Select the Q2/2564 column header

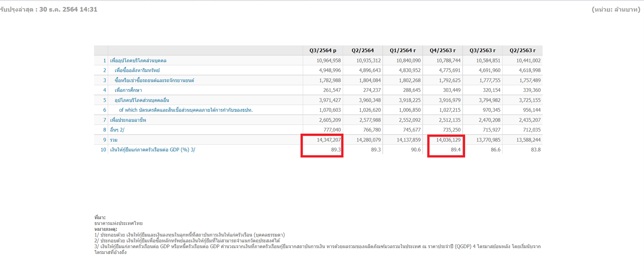click(x=363, y=50)
